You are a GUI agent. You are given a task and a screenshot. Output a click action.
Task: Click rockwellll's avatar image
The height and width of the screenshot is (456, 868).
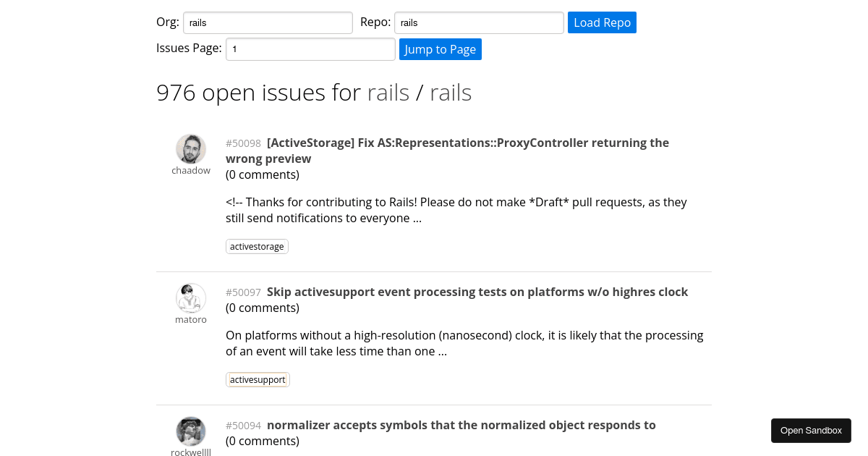point(191,431)
